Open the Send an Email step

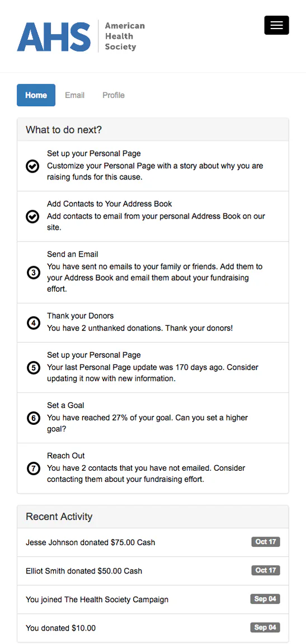(153, 272)
